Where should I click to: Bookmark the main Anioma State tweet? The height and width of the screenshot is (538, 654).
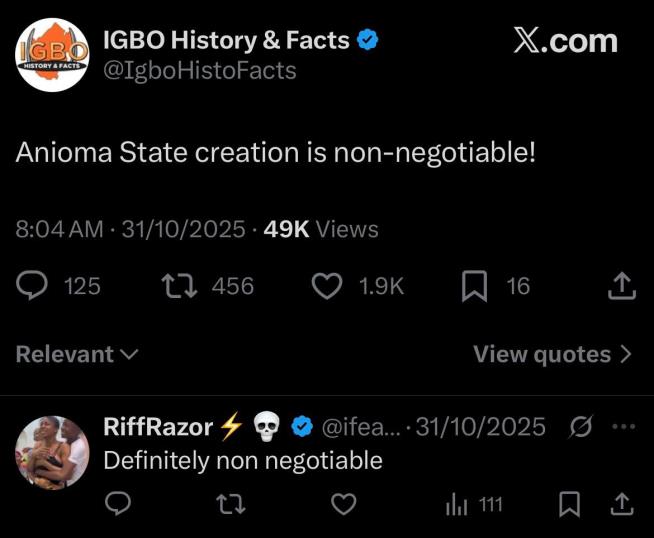tap(473, 286)
